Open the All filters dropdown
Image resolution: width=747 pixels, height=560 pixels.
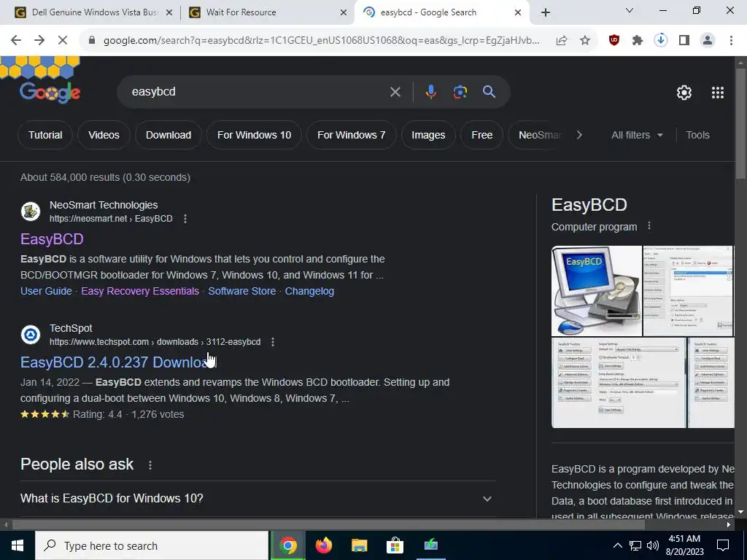pyautogui.click(x=637, y=135)
